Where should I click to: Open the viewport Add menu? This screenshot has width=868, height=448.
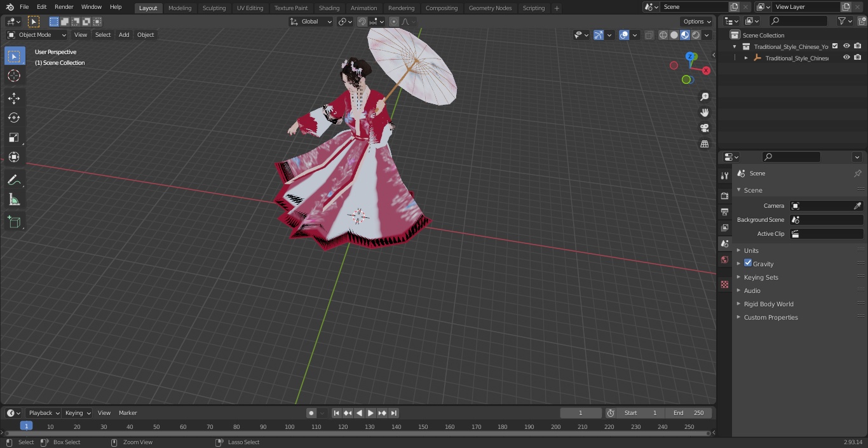(124, 35)
